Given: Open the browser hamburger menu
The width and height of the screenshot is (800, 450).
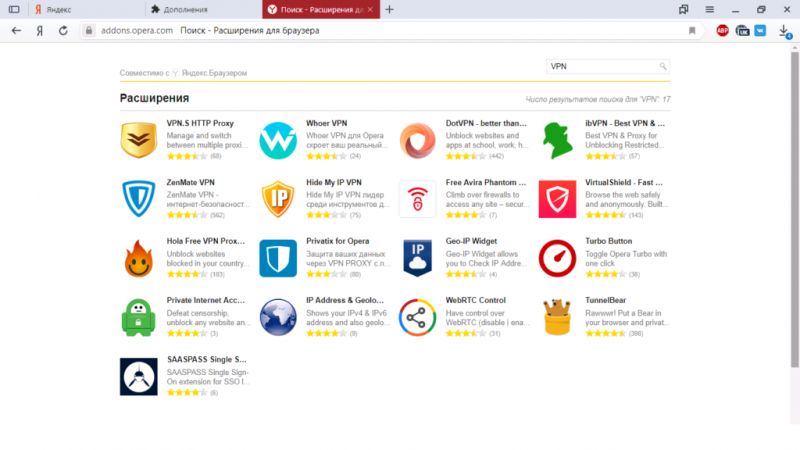Looking at the screenshot, I should (x=710, y=9).
